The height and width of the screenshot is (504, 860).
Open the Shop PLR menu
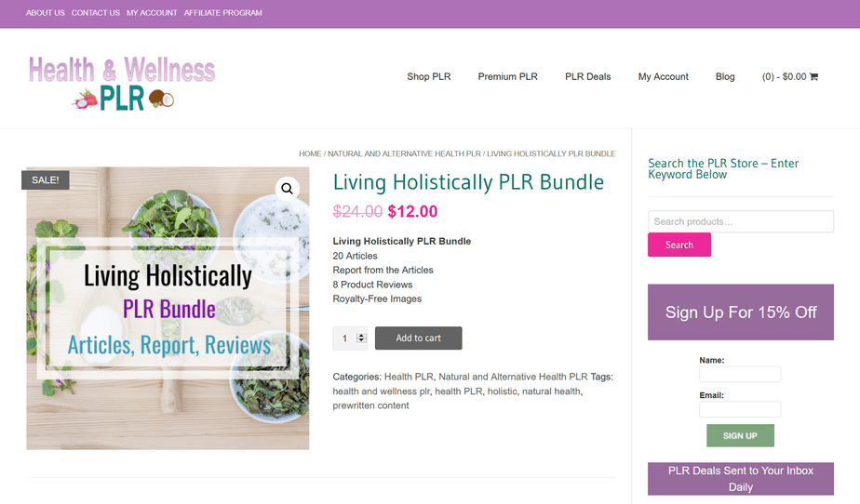(x=428, y=76)
